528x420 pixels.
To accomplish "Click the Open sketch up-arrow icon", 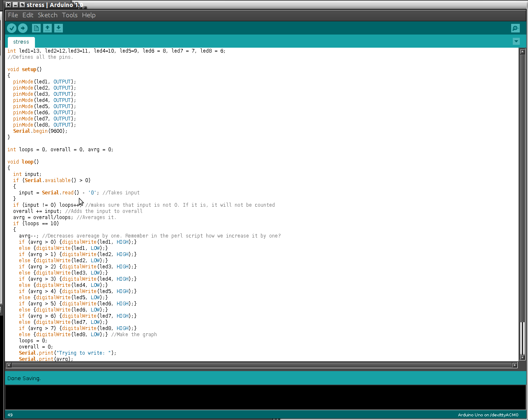I will pos(47,28).
